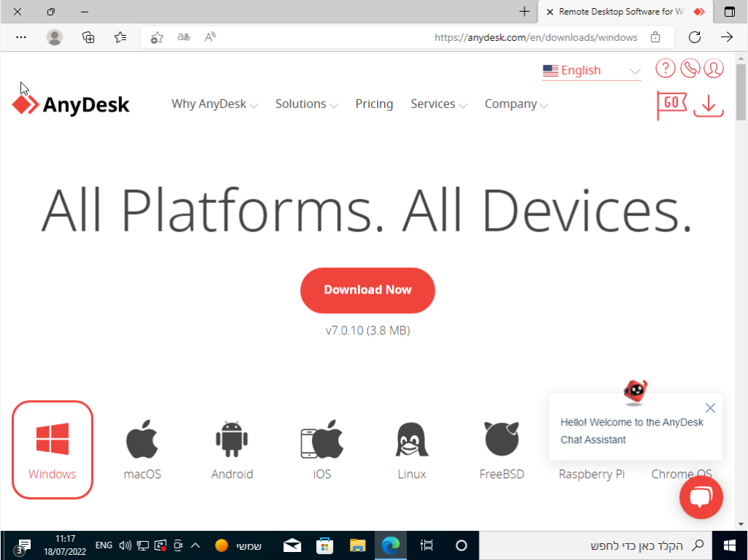Show hidden system tray icons

[x=196, y=545]
